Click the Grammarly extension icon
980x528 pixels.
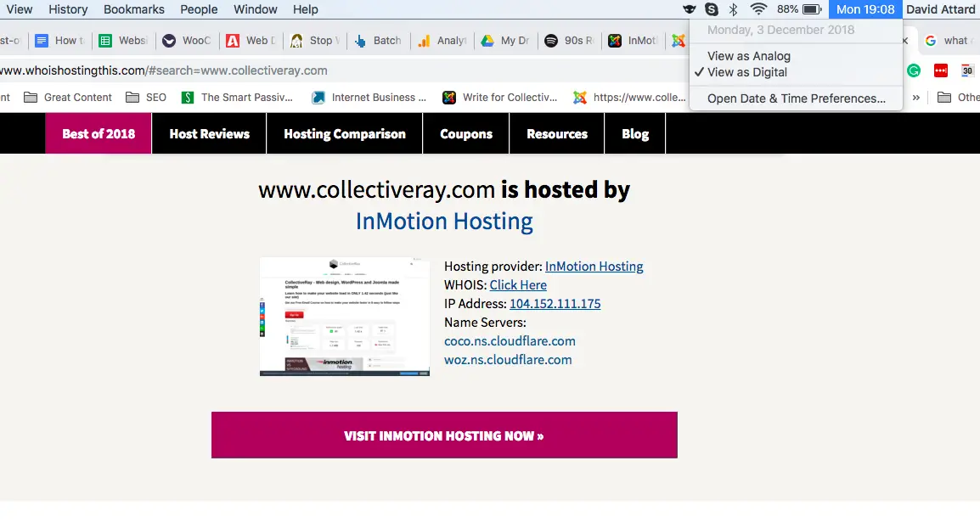(x=914, y=70)
